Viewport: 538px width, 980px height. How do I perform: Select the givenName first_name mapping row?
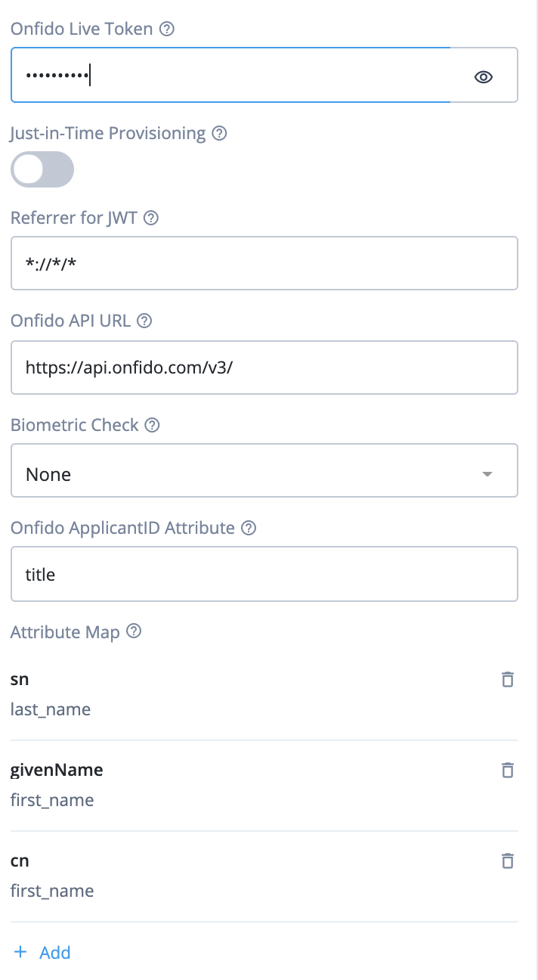pos(227,785)
